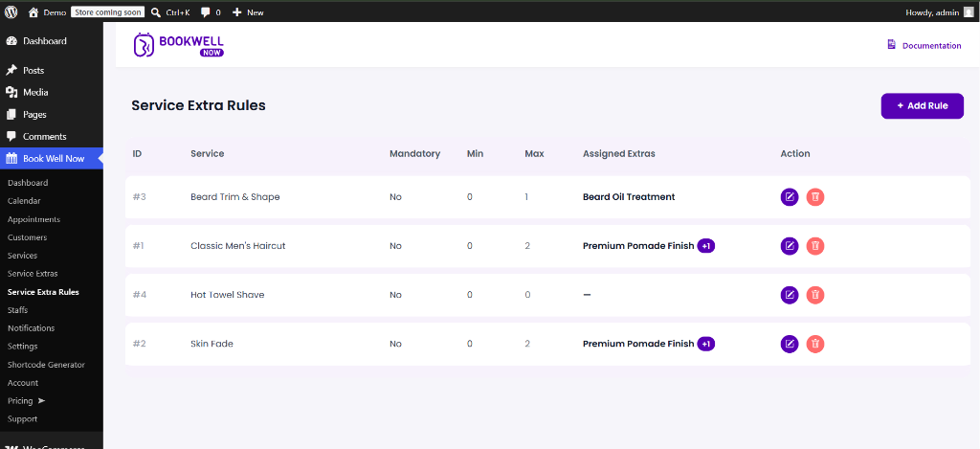Go to Calendar submenu item

[24, 201]
